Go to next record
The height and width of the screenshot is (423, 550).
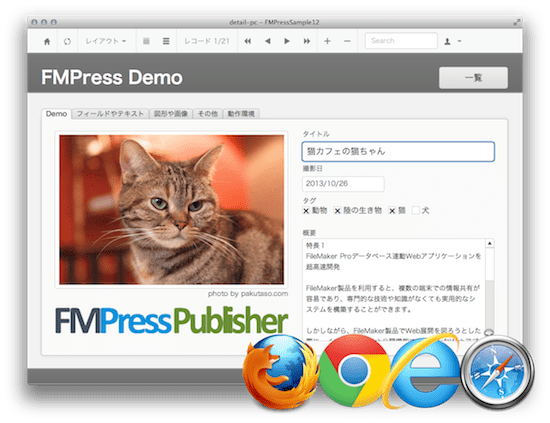(x=287, y=41)
